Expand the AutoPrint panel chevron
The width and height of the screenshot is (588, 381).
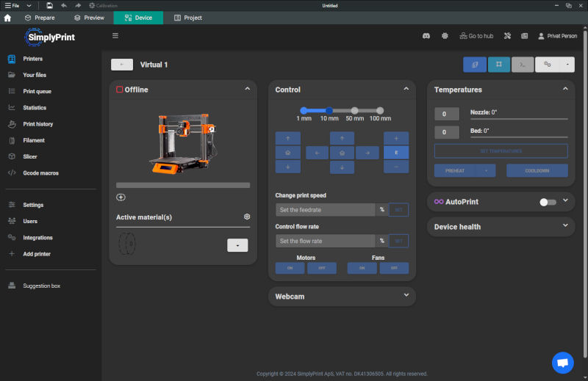coord(565,201)
